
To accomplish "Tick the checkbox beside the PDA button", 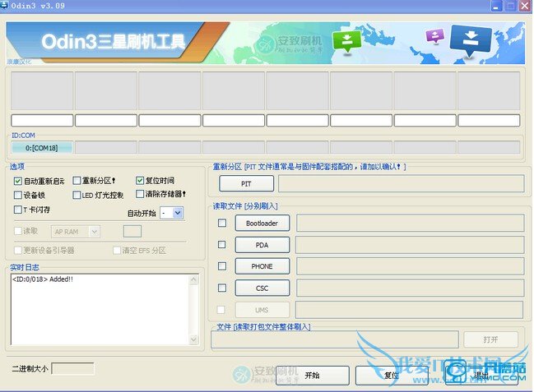I will point(221,245).
